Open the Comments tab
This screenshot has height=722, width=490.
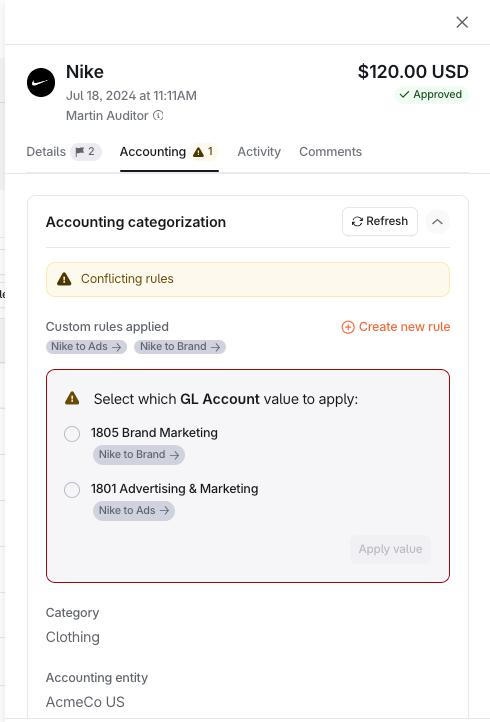(330, 151)
